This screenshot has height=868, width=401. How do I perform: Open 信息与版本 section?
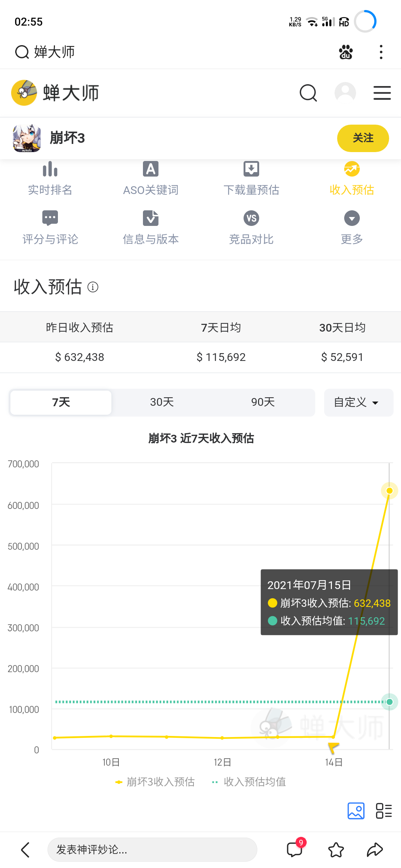pos(151,228)
